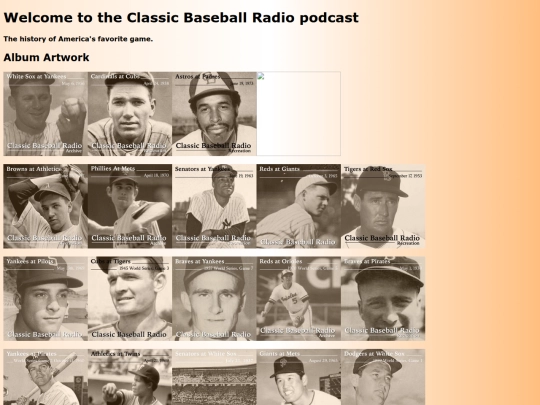The image size is (540, 405).
Task: Click the Album Artwork heading
Action: pyautogui.click(x=46, y=57)
